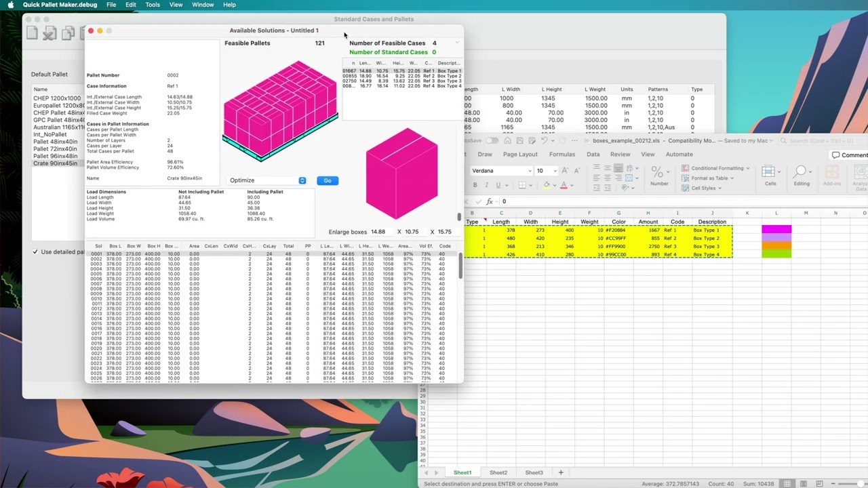Open the Tools menu
868x488 pixels.
153,5
